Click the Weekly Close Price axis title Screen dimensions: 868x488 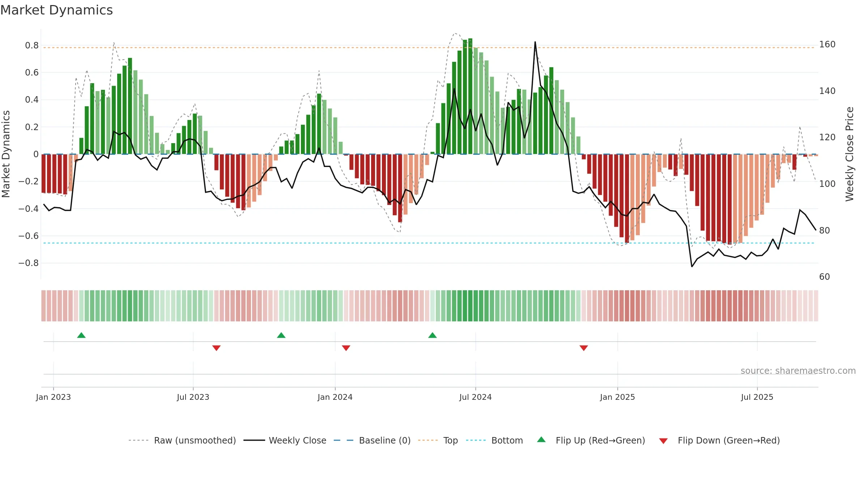pyautogui.click(x=850, y=154)
